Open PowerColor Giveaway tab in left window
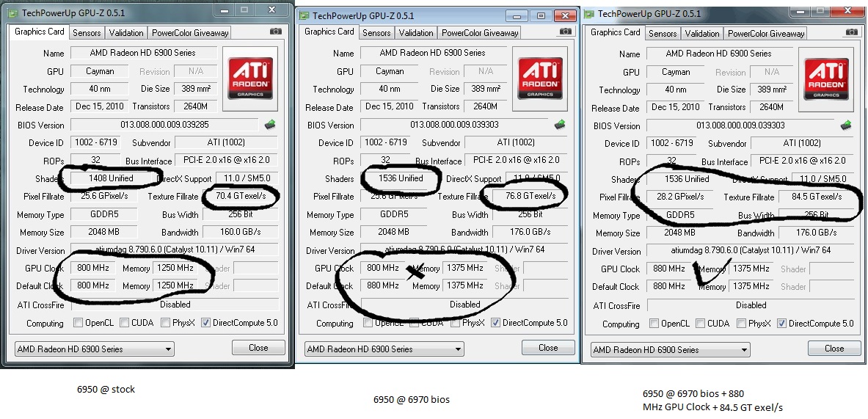The image size is (868, 419). (190, 33)
